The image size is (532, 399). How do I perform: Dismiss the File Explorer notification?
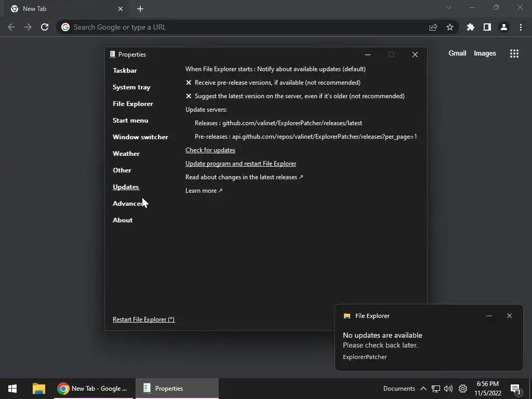pyautogui.click(x=509, y=316)
